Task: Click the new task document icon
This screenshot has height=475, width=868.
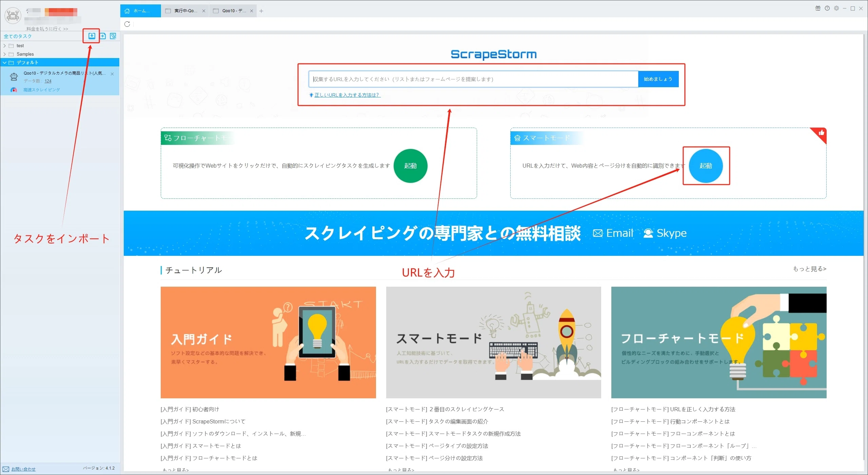Action: (103, 36)
